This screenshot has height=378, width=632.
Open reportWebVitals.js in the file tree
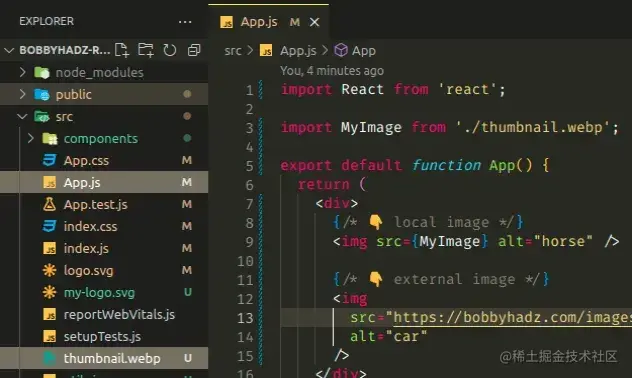coord(104,315)
